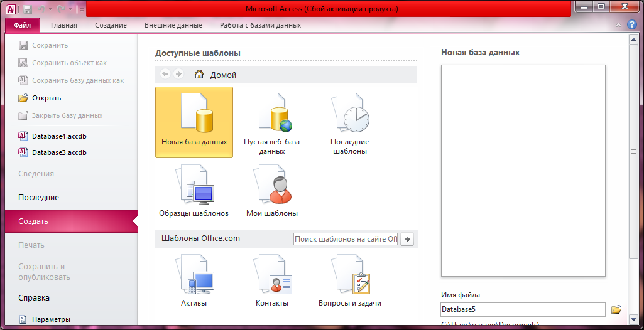
Task: Switch to the Создание tab
Action: point(111,25)
